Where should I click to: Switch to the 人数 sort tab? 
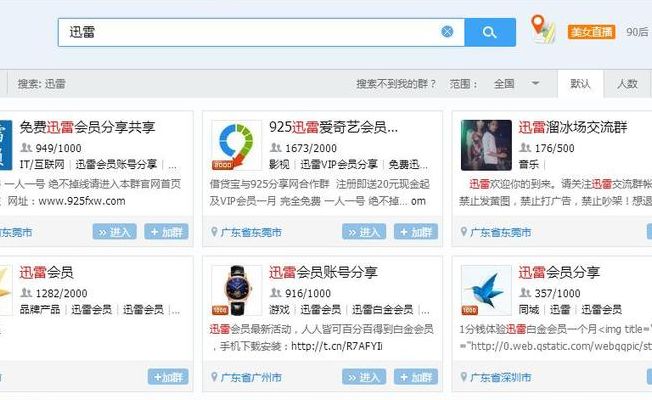[x=627, y=84]
